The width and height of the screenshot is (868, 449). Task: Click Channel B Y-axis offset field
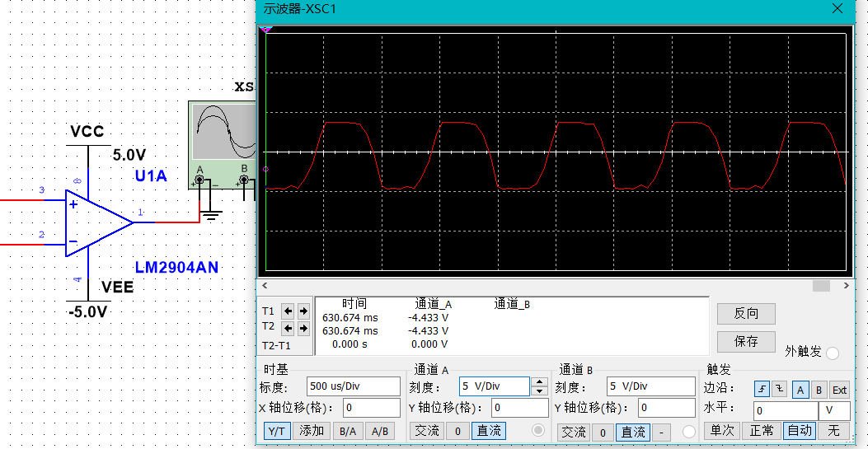[x=667, y=408]
